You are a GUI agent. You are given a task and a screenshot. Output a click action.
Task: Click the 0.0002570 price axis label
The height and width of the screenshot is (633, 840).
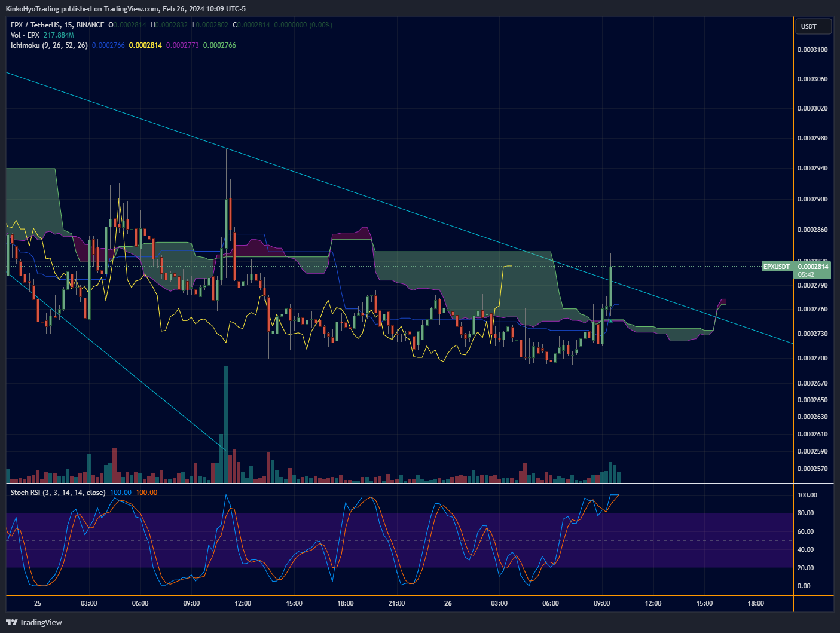(x=812, y=469)
